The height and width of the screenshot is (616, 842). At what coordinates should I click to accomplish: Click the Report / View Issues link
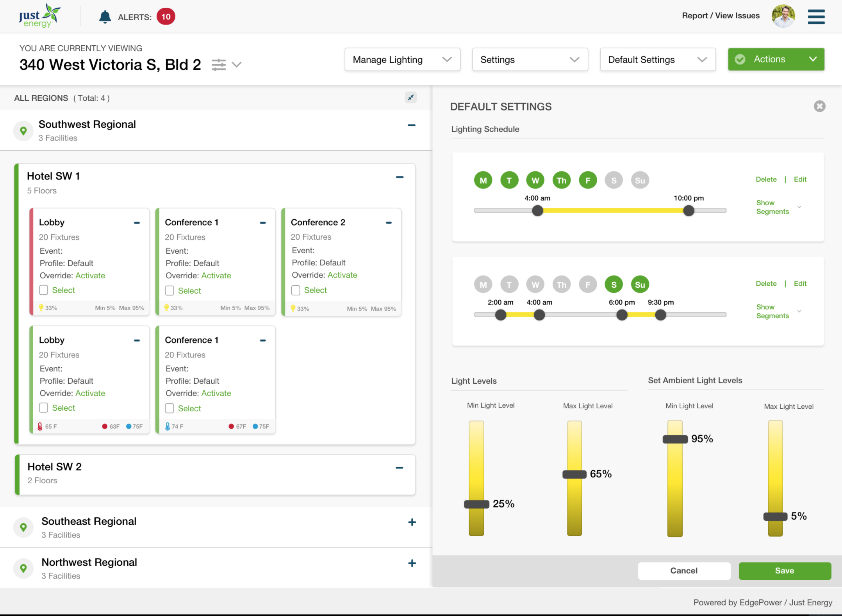pyautogui.click(x=721, y=16)
